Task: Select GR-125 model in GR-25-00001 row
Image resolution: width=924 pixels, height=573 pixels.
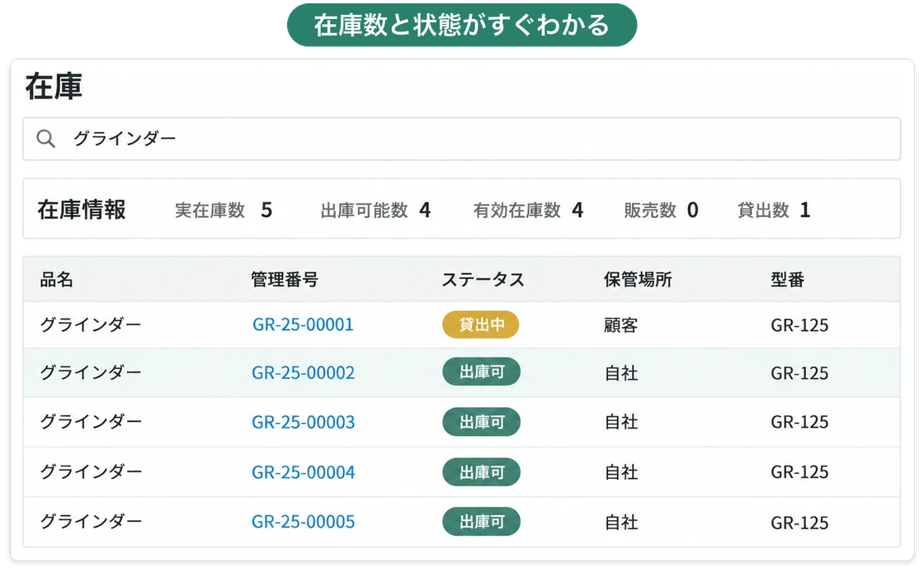Action: pos(799,324)
